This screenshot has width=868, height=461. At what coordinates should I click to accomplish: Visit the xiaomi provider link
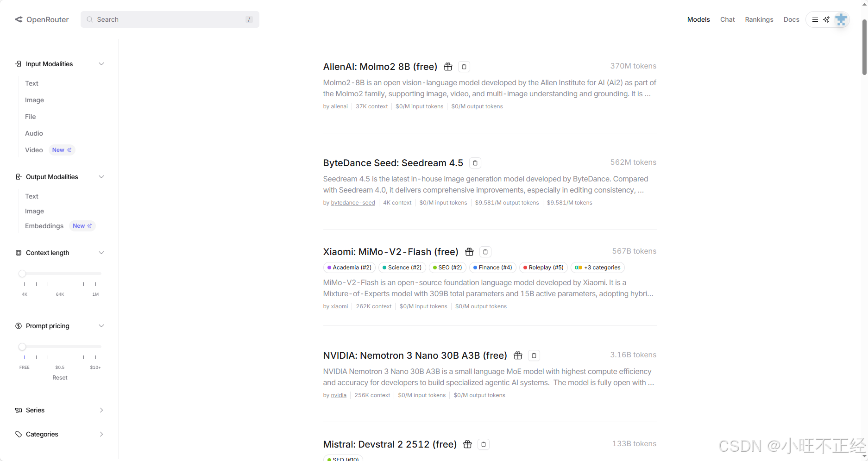point(340,306)
